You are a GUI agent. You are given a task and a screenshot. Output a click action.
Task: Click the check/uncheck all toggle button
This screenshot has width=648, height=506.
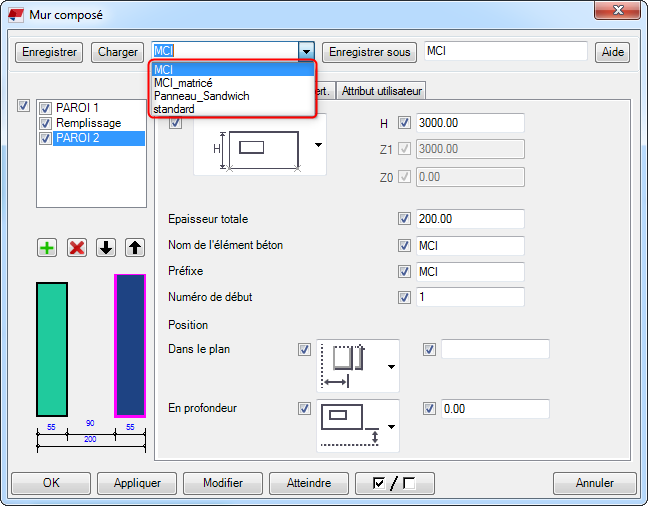coord(395,483)
